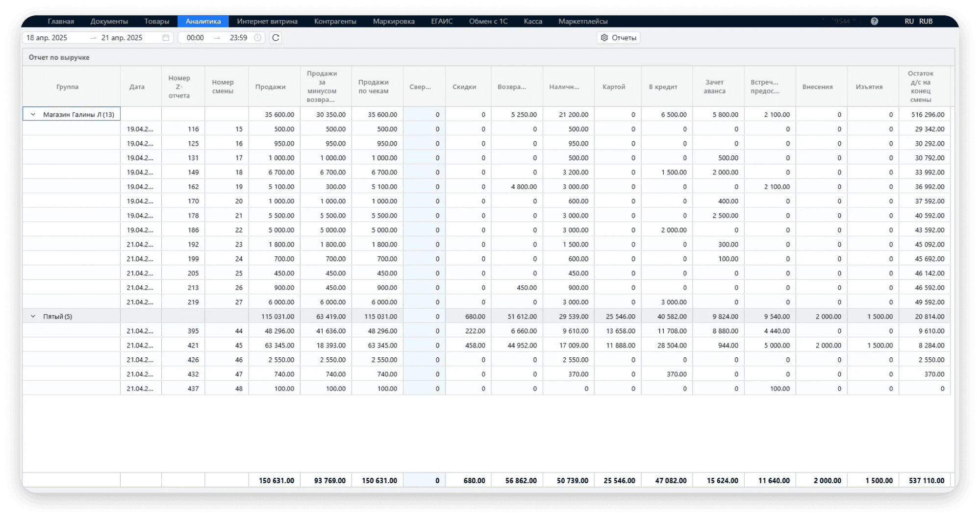Screen dimensions: 980x519
Task: Click start date 18 апр. 2025
Action: (x=47, y=38)
